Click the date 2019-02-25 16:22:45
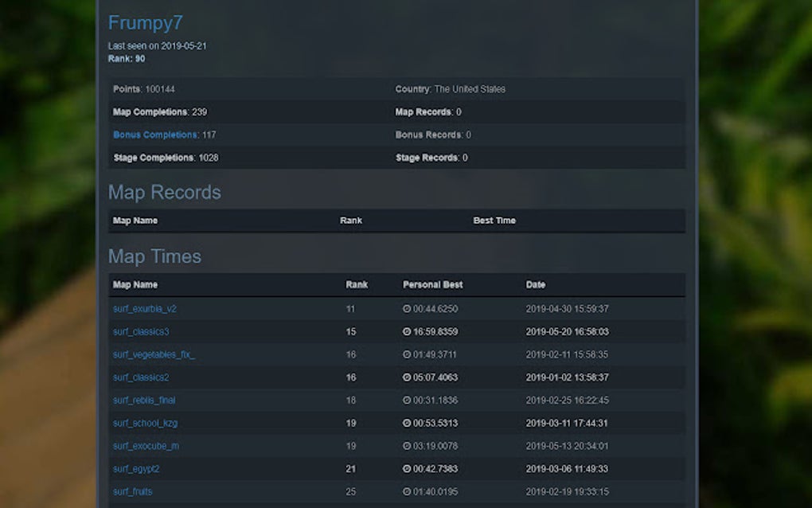The height and width of the screenshot is (508, 812). [567, 400]
